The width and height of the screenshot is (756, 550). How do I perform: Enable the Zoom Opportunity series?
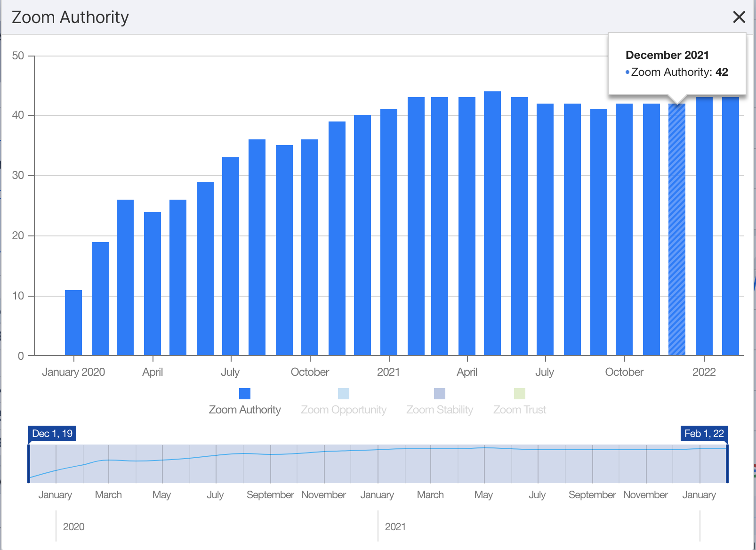(344, 402)
